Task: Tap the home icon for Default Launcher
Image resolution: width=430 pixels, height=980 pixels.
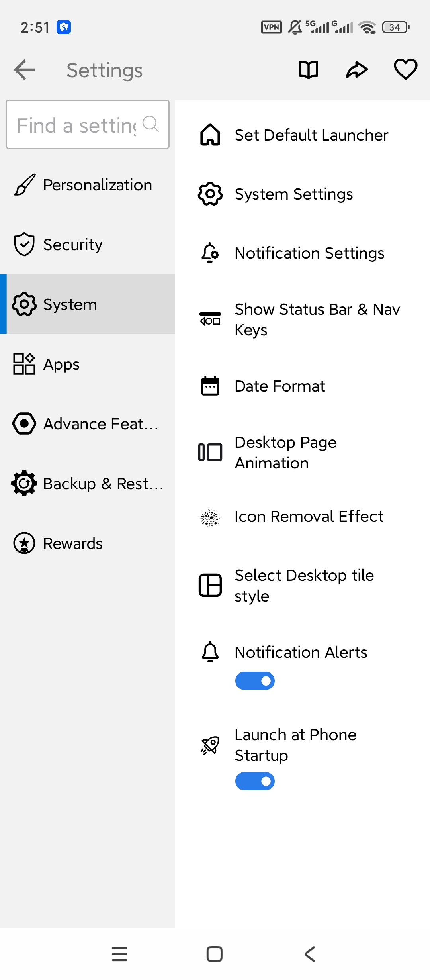Action: [x=210, y=135]
